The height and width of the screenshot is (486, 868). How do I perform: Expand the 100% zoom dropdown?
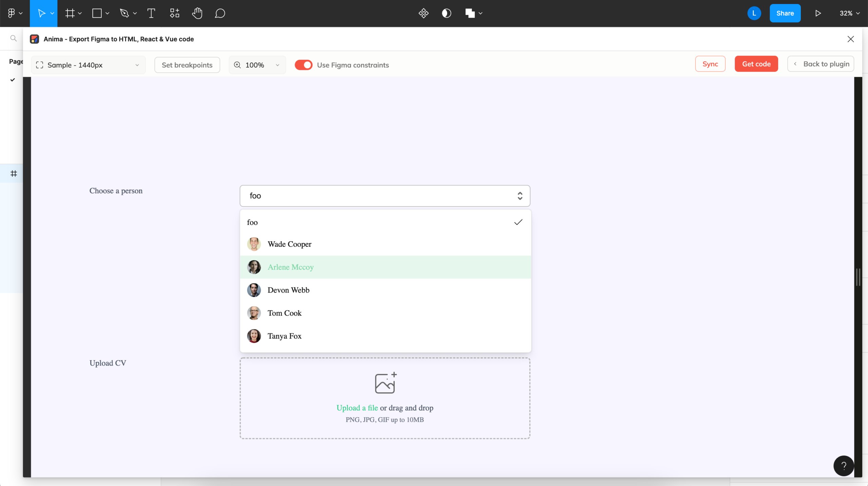pyautogui.click(x=257, y=65)
